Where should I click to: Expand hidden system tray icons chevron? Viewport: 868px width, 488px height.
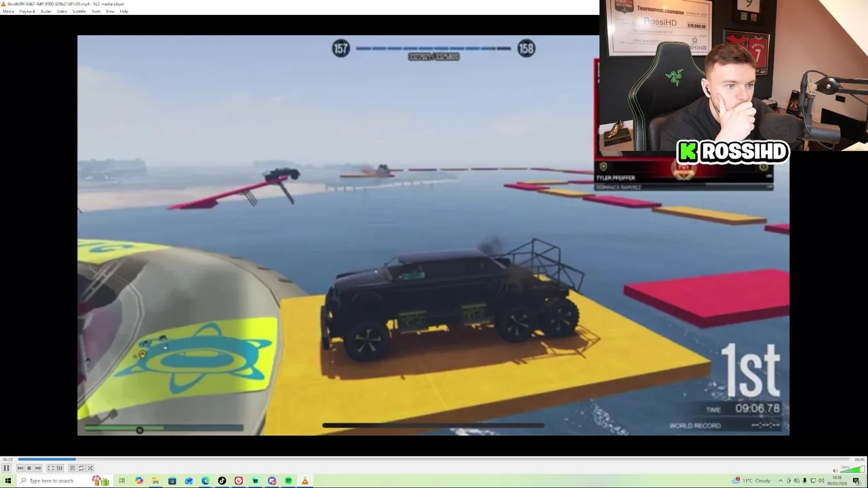(781, 481)
